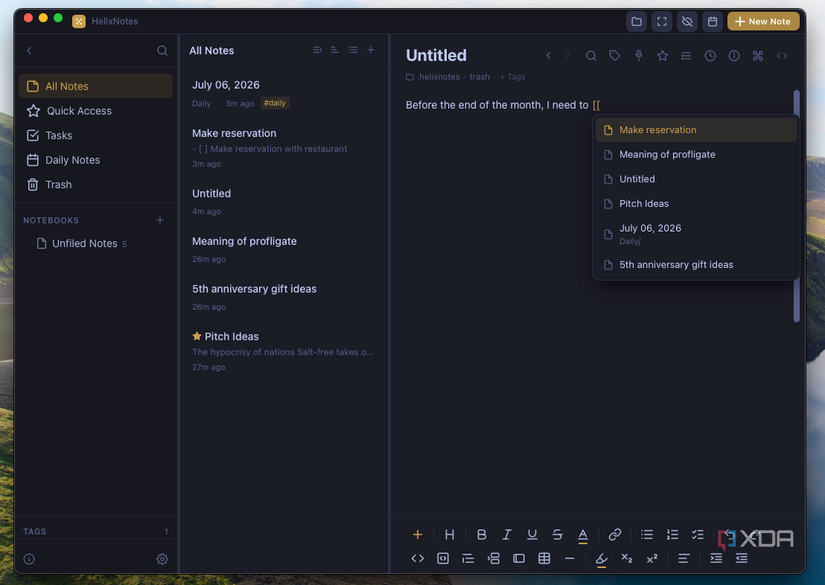Show note info with the circled i icon
Viewport: 825px width, 585px height.
coord(734,56)
